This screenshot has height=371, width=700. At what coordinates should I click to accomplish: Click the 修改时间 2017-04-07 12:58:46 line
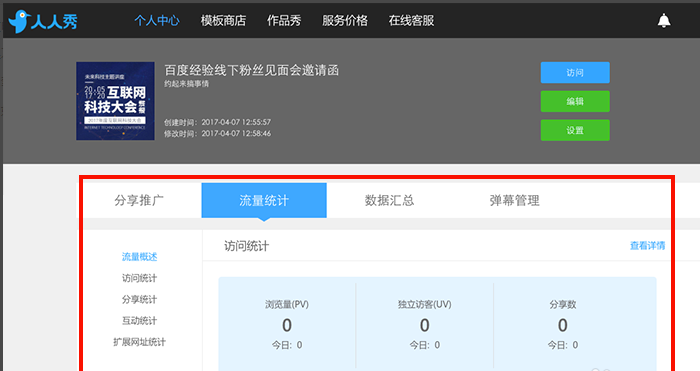217,133
